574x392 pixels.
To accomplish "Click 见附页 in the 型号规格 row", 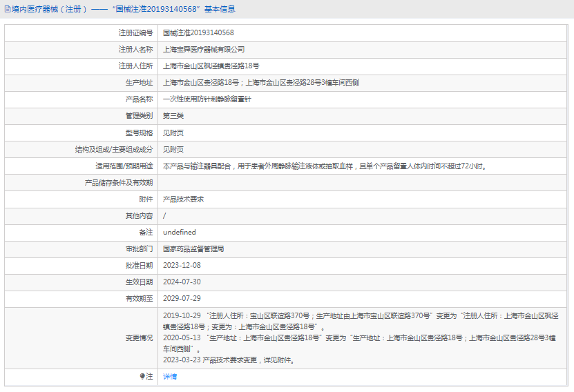I will pos(173,133).
